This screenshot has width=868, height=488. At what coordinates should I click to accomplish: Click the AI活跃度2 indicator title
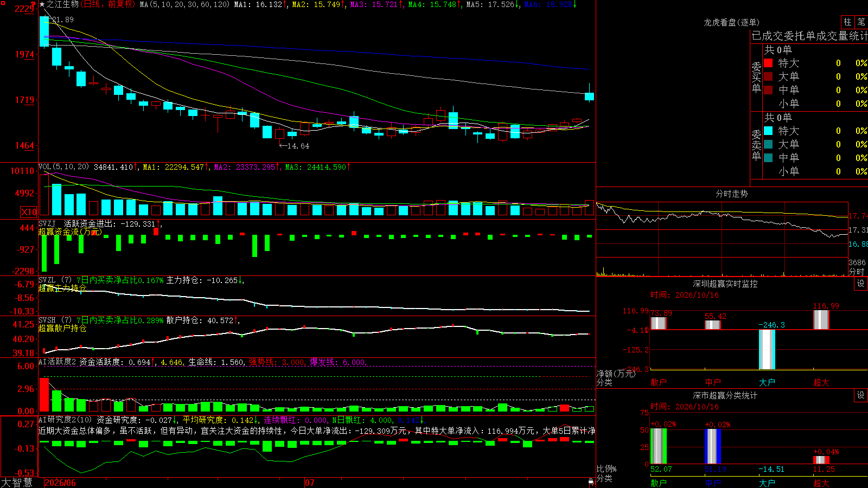57,362
